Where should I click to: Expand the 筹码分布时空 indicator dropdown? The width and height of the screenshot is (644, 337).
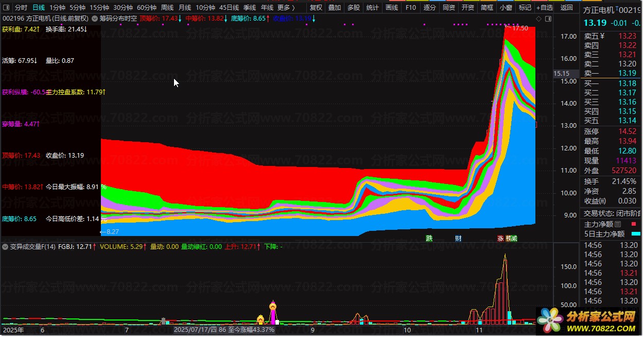coord(95,18)
